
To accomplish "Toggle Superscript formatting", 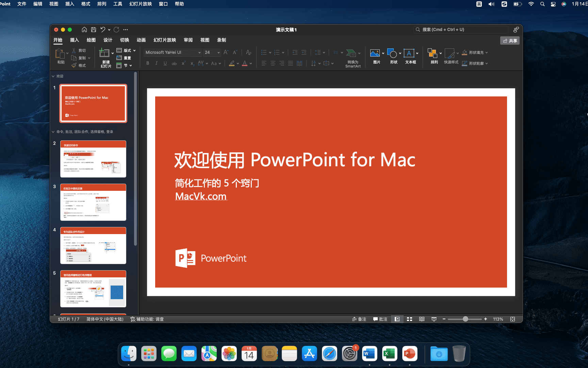I will coord(183,63).
